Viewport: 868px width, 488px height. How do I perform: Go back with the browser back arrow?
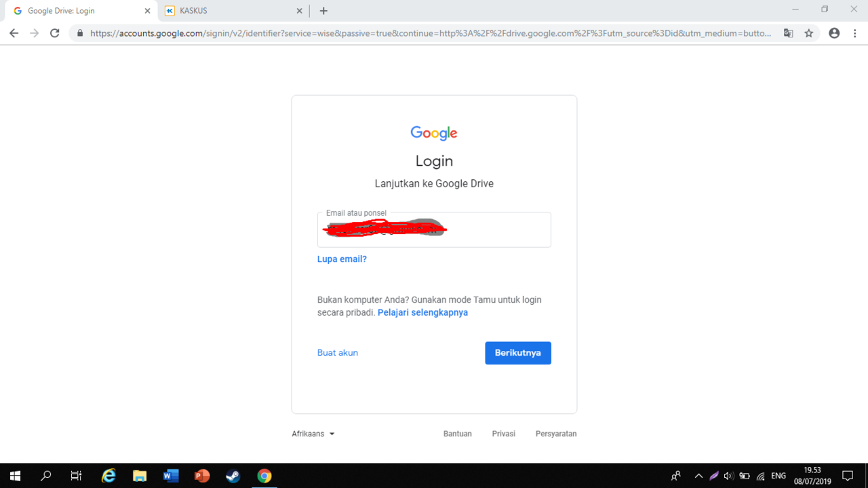coord(14,33)
